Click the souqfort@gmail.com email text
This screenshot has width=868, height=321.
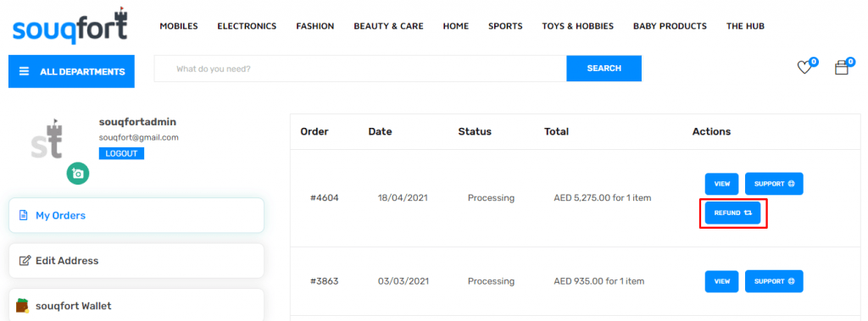click(138, 137)
